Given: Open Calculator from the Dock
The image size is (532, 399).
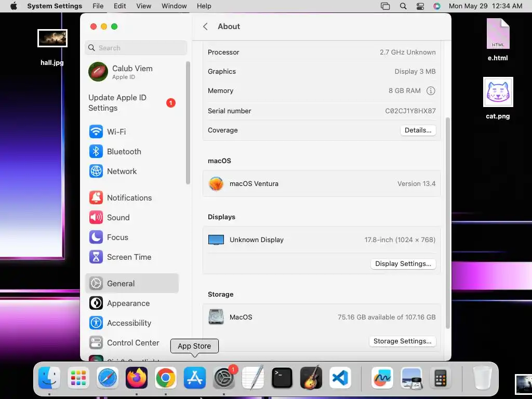Looking at the screenshot, I should coord(441,378).
